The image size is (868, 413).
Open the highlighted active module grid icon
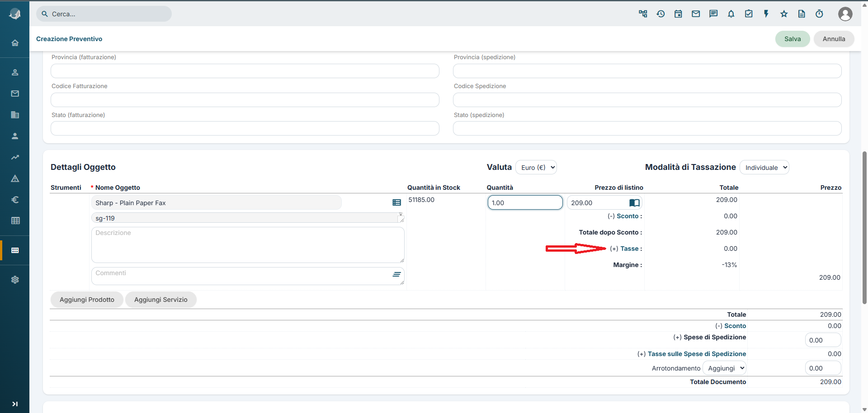point(15,250)
